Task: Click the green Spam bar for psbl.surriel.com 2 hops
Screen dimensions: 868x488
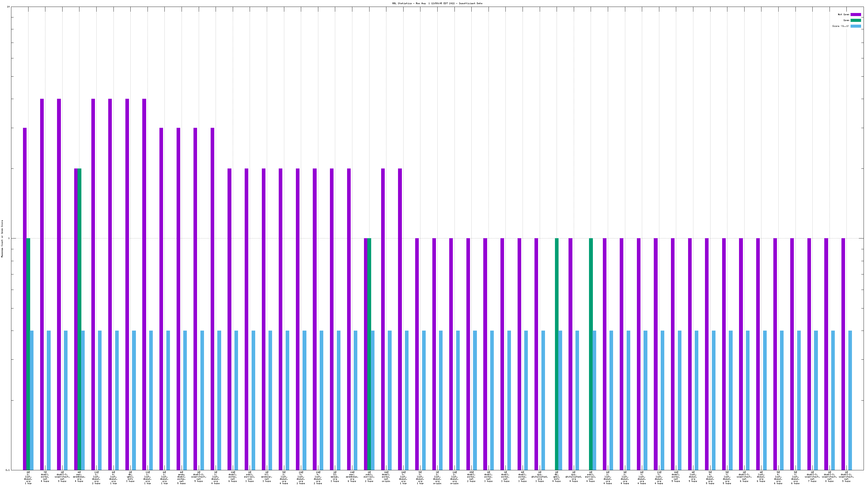Action: point(369,354)
